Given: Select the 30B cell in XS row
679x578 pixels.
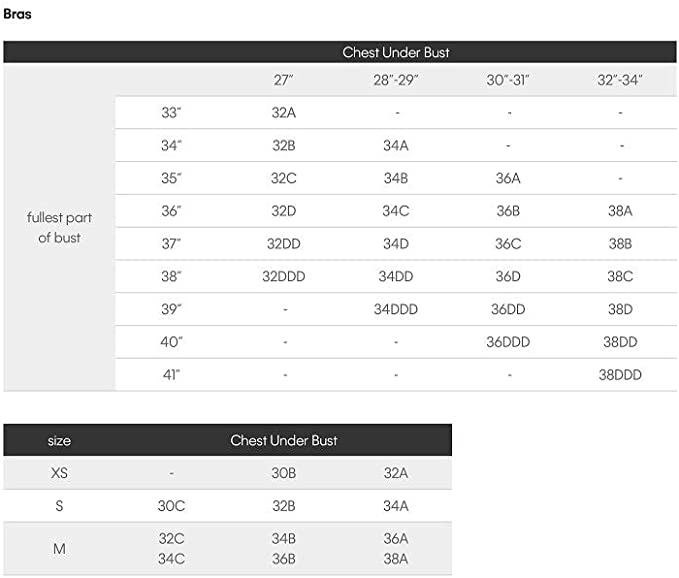Looking at the screenshot, I should [284, 473].
